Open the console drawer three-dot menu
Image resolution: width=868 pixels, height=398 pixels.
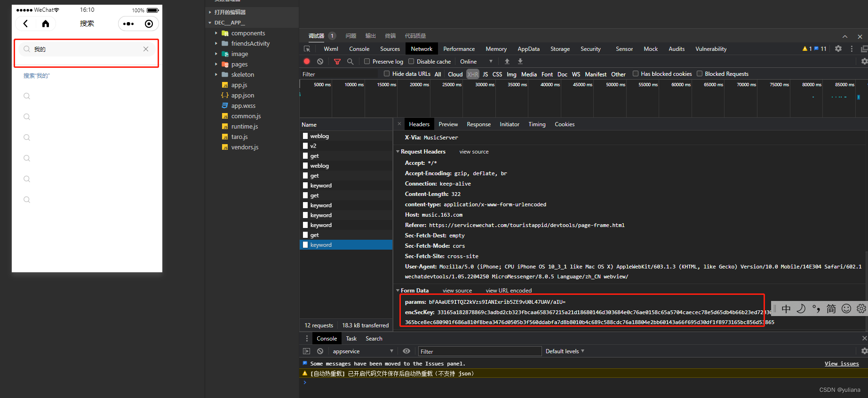pos(307,338)
